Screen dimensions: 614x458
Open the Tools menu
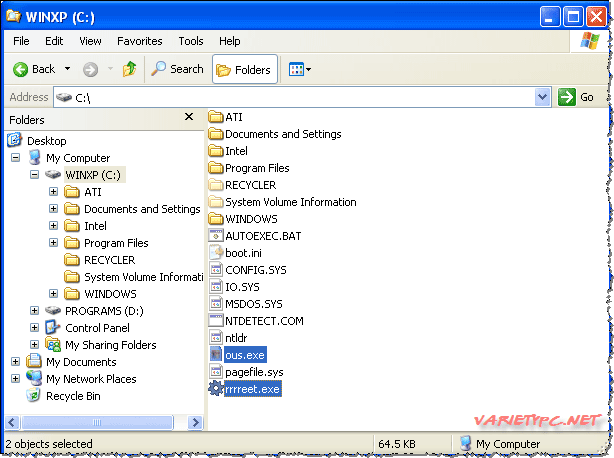point(191,41)
